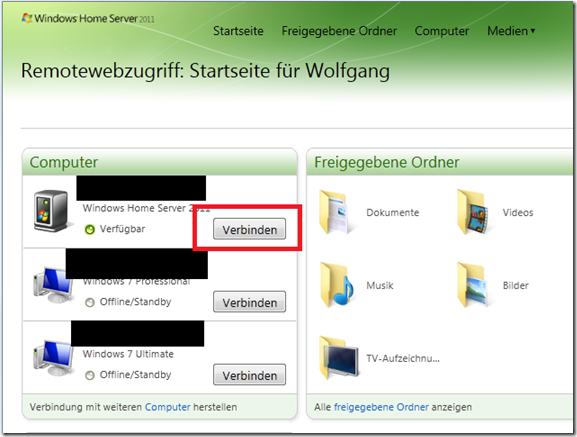Click the Windows Home Server tower icon

pyautogui.click(x=51, y=211)
